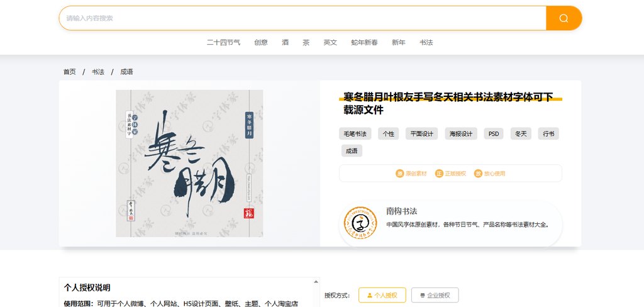The width and height of the screenshot is (644, 307).
Task: Click the 正版授权 badge icon
Action: 439,174
